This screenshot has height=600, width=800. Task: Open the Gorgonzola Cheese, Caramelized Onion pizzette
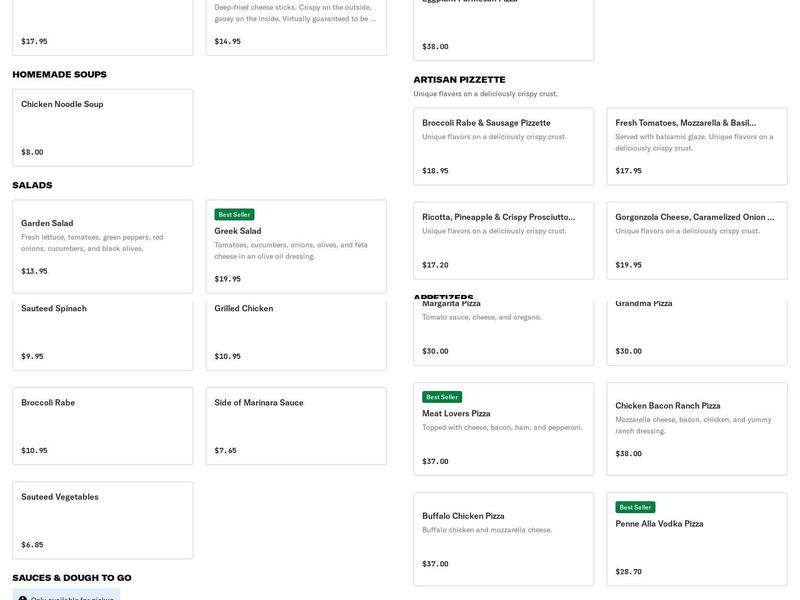coord(696,240)
